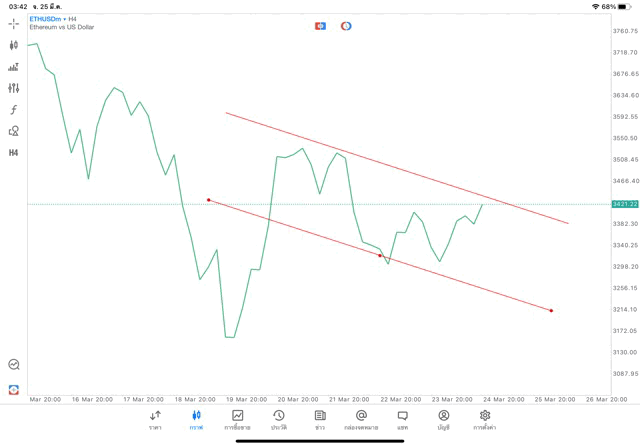The width and height of the screenshot is (640, 447).
Task: Activate the crosshair cursor tool
Action: click(x=14, y=23)
